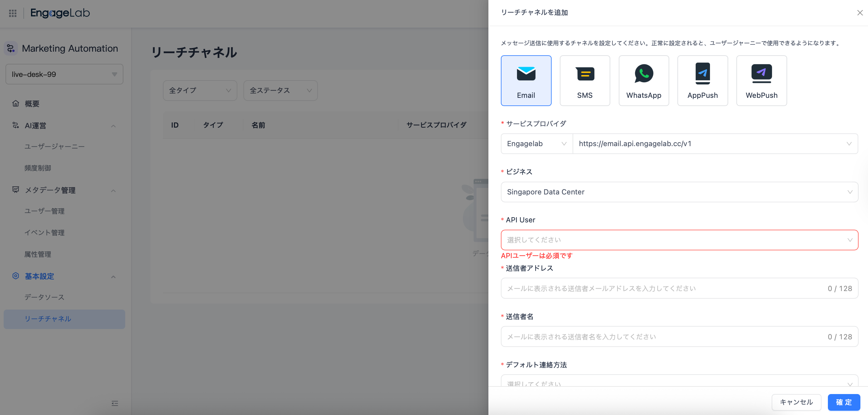The image size is (868, 415).
Task: Select the WhatsApp channel icon
Action: pyautogui.click(x=644, y=80)
